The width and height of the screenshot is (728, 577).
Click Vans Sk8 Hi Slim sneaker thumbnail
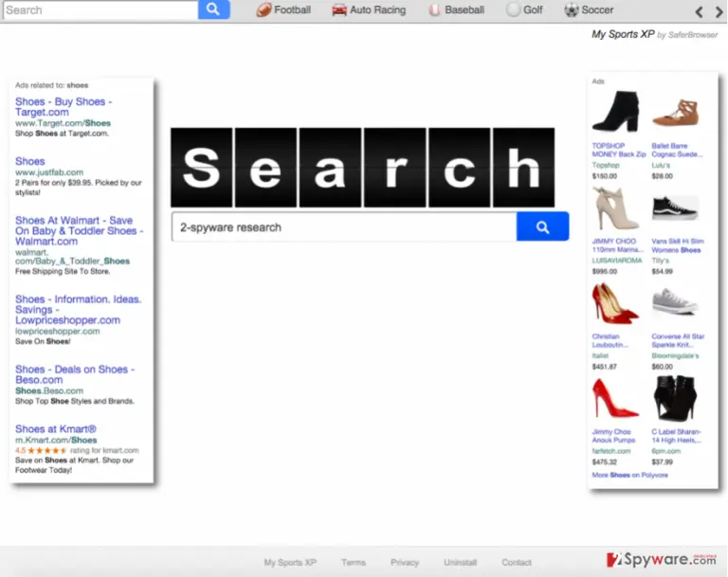point(675,207)
